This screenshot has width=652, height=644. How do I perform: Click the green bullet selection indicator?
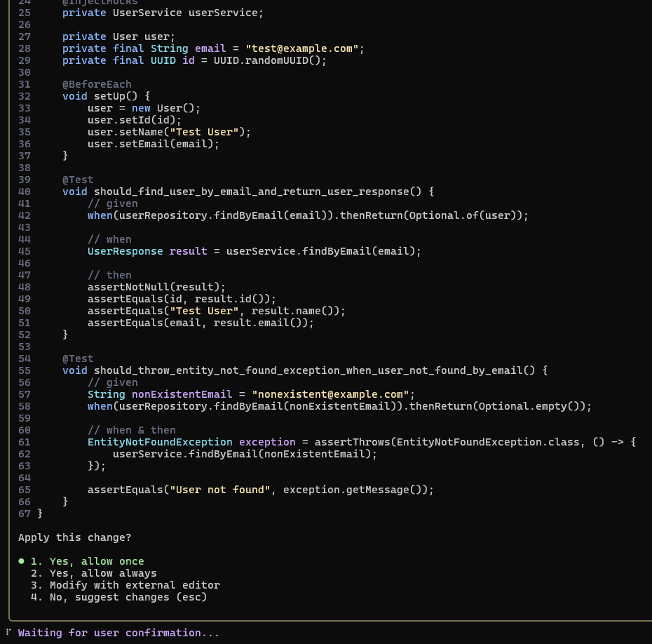21,561
